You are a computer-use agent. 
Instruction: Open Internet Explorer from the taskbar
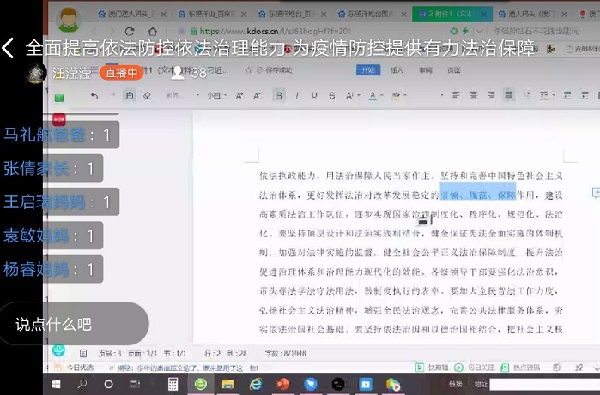tap(256, 384)
